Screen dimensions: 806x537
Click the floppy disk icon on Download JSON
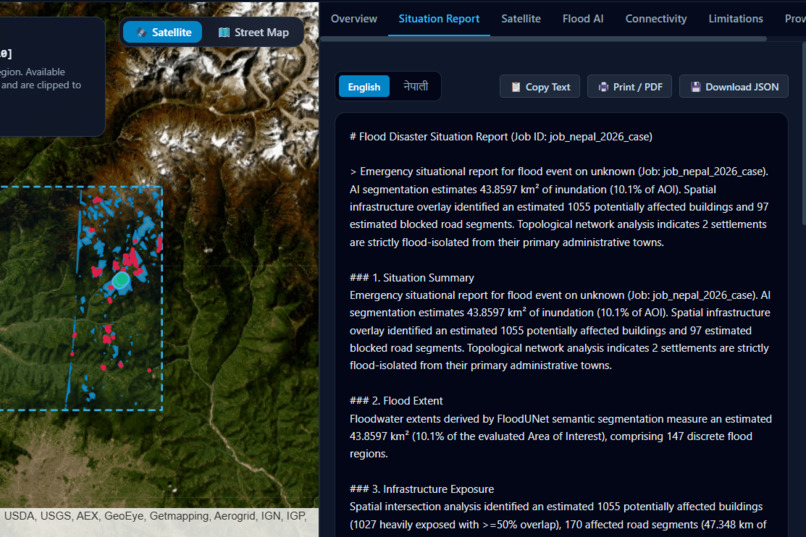pyautogui.click(x=695, y=87)
